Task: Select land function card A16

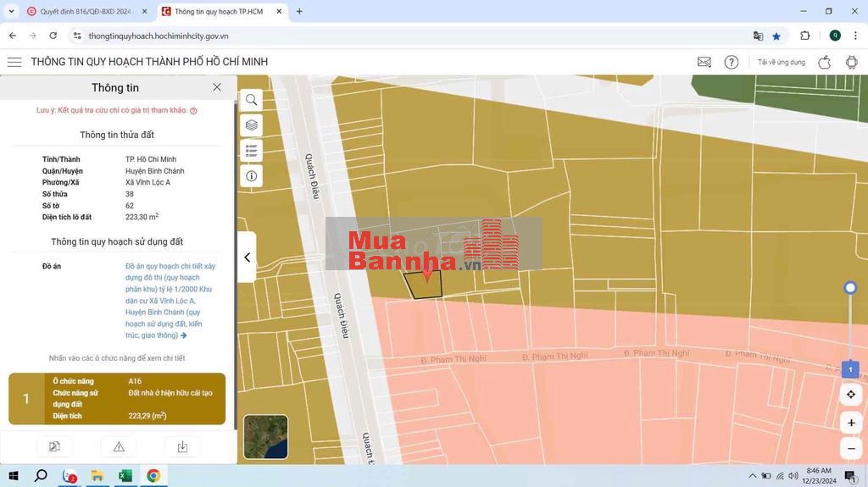Action: pos(117,398)
